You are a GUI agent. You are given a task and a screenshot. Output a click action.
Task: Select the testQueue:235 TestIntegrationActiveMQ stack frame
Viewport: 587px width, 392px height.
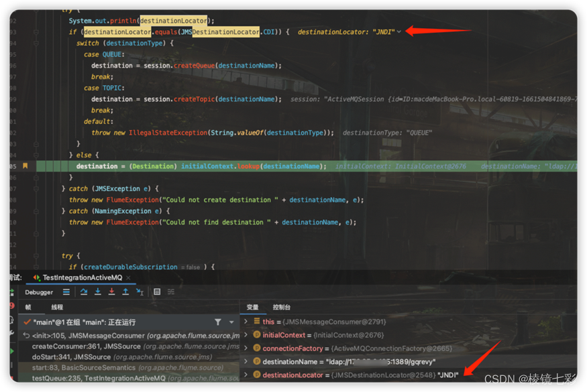129,378
